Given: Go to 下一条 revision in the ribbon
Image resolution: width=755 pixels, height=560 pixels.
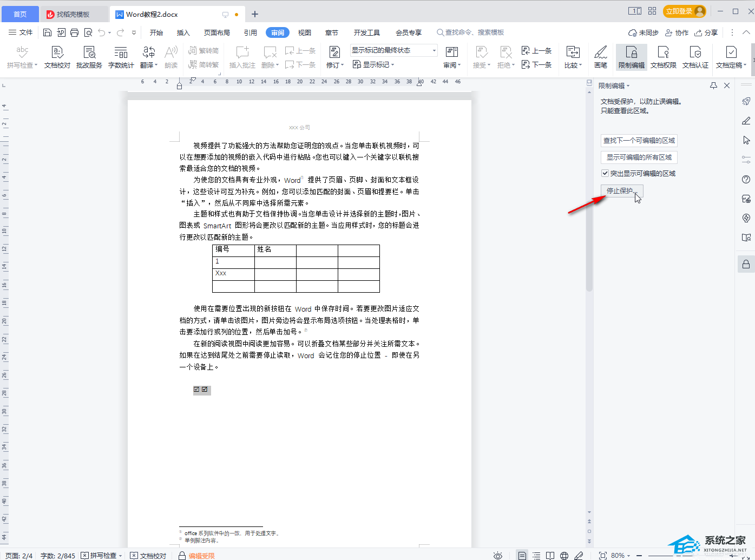Looking at the screenshot, I should [x=536, y=64].
